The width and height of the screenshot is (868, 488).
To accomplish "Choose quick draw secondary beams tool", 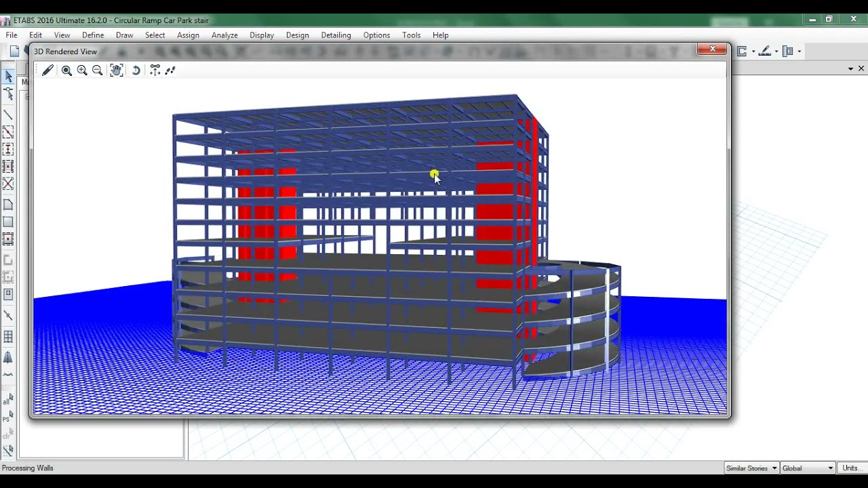I will point(8,166).
